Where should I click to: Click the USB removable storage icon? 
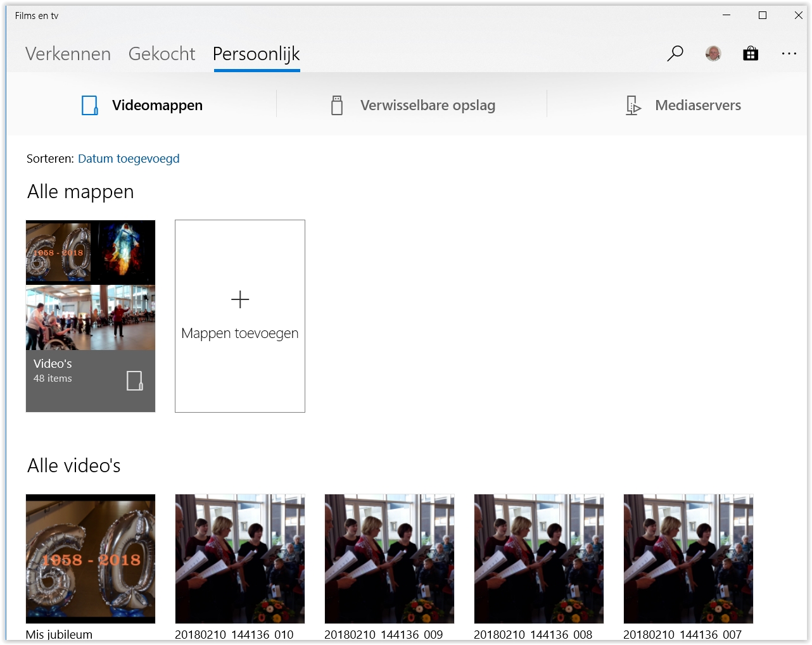pyautogui.click(x=337, y=105)
